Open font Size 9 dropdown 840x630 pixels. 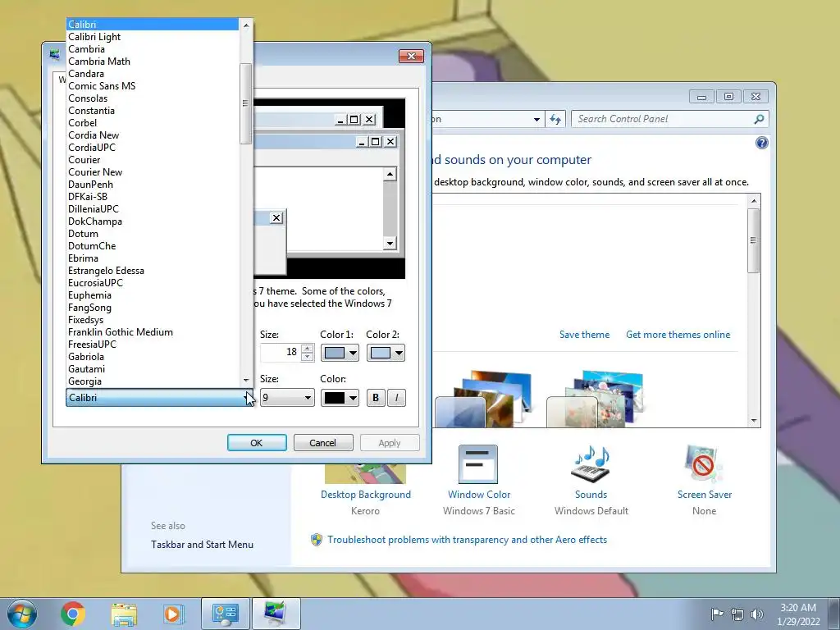(x=287, y=398)
